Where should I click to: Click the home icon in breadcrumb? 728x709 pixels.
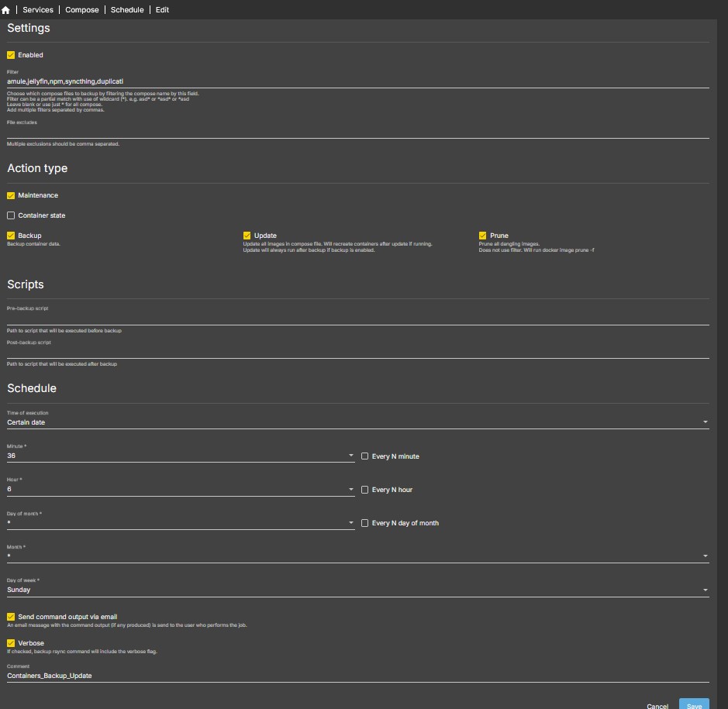click(6, 10)
